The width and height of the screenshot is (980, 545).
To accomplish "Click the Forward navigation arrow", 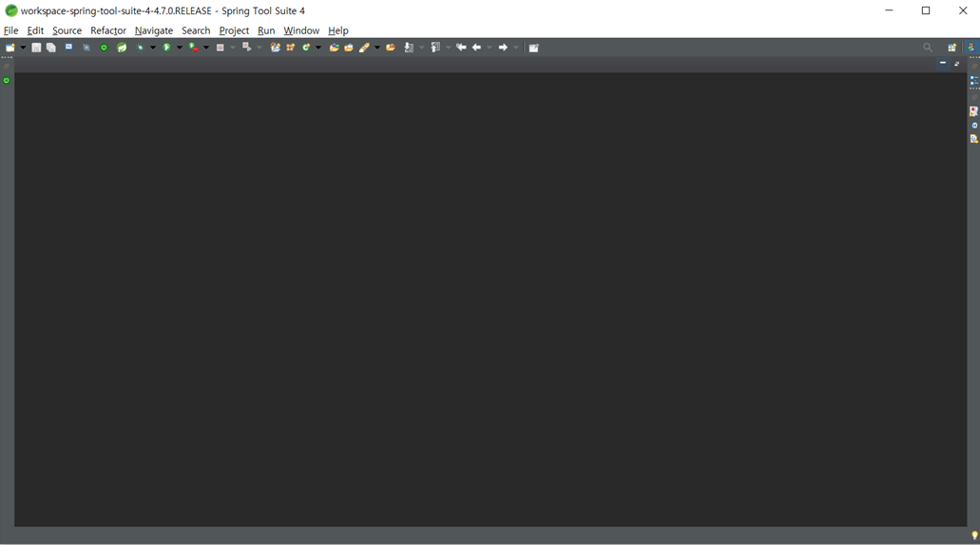I will (x=503, y=48).
